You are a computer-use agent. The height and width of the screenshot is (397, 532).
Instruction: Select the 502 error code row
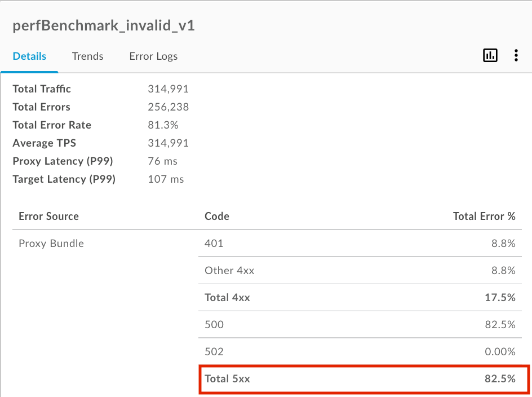point(214,352)
